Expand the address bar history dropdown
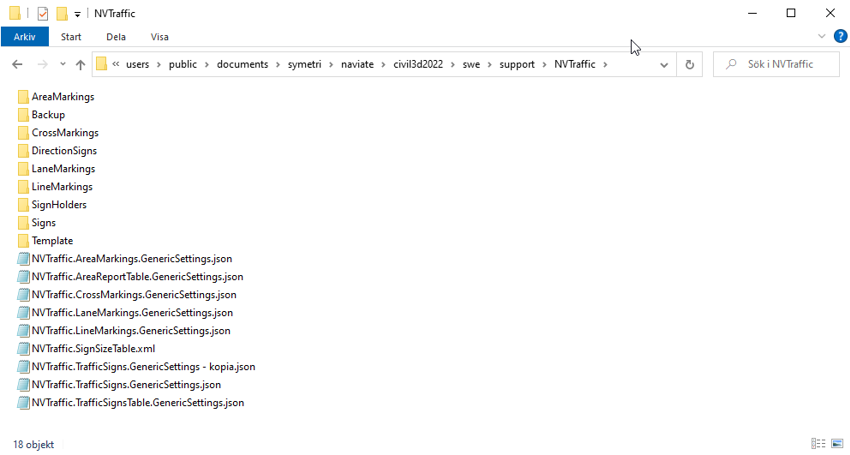 click(x=664, y=65)
